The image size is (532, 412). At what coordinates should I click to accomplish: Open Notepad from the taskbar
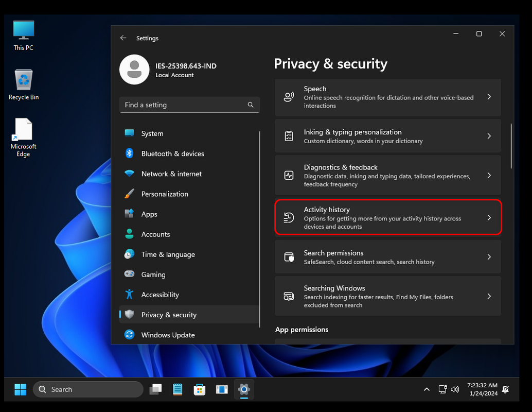tap(178, 389)
